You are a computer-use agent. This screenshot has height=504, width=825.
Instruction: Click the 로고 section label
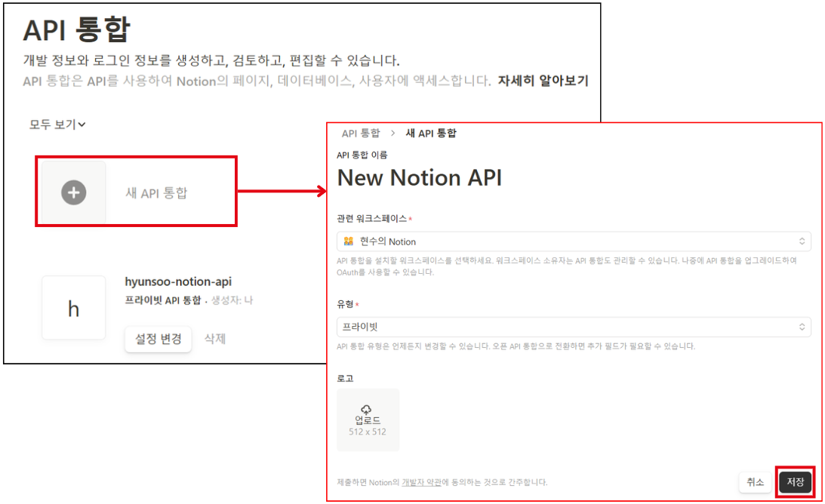[345, 378]
